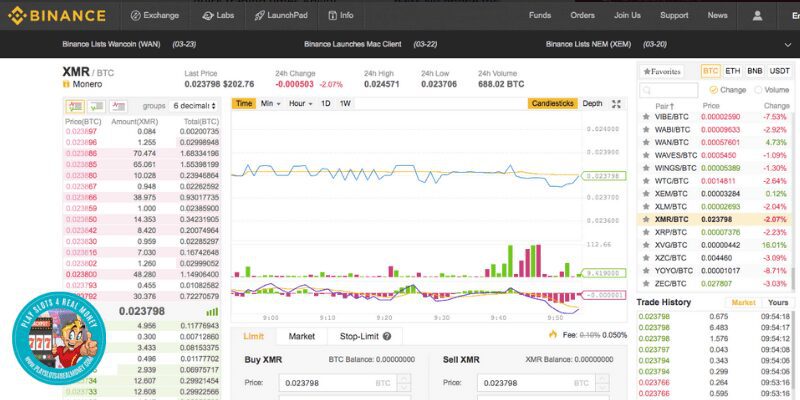800x400 pixels.
Task: Toggle favorite star for WABI/BTC
Action: tap(646, 130)
